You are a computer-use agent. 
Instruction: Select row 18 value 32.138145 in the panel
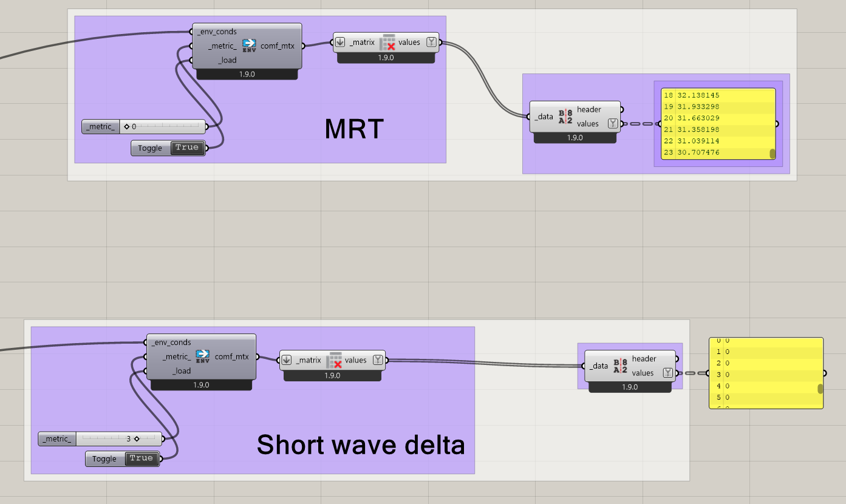pos(699,95)
